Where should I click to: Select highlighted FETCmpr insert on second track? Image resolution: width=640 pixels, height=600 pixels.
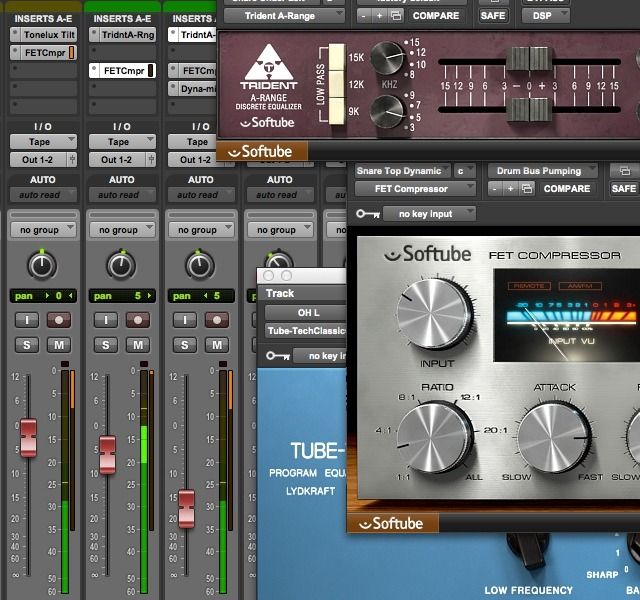coord(122,71)
